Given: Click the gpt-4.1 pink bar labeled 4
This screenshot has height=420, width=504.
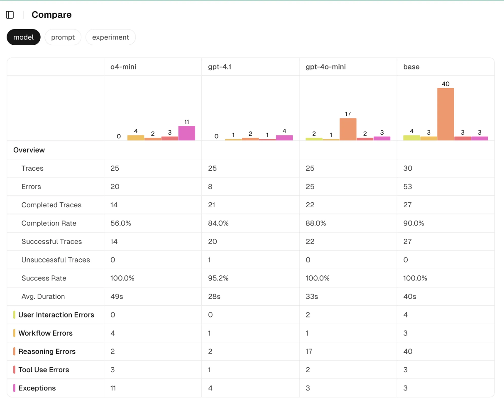Looking at the screenshot, I should pos(284,138).
